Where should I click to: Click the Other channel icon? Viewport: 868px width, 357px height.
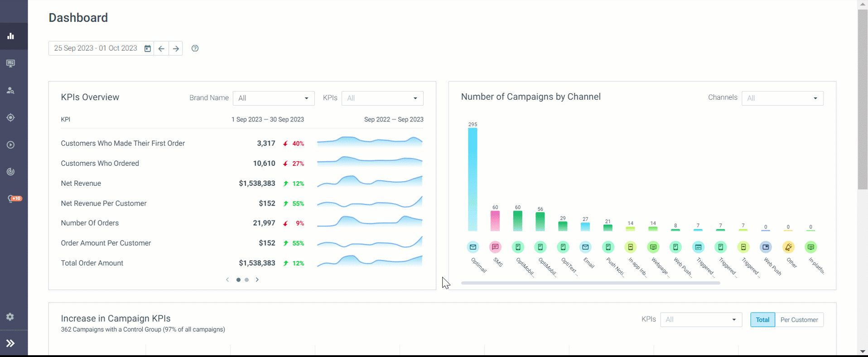click(788, 247)
